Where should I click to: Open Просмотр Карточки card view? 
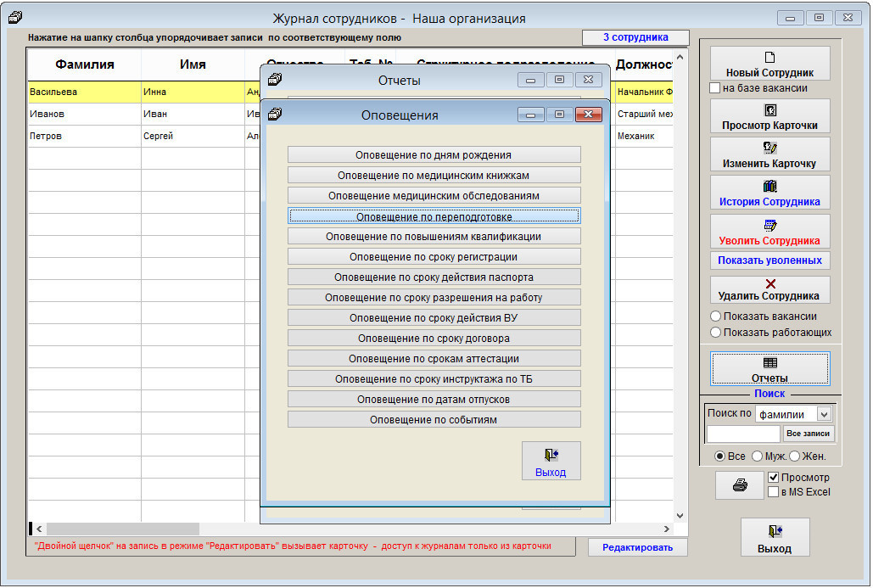pyautogui.click(x=769, y=117)
